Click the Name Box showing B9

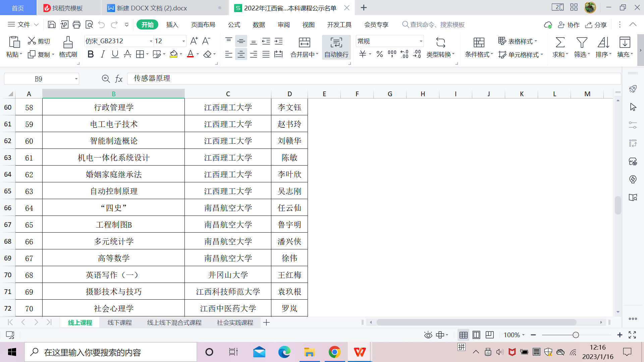pyautogui.click(x=39, y=79)
